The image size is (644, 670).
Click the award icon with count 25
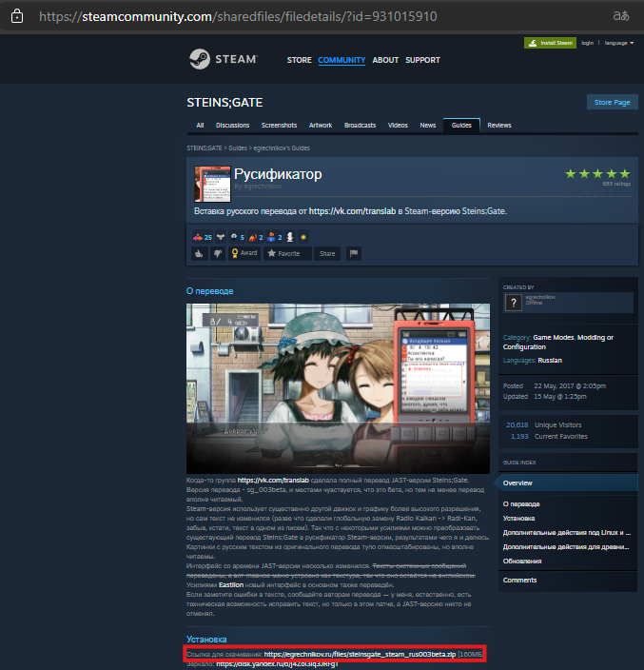click(x=203, y=237)
